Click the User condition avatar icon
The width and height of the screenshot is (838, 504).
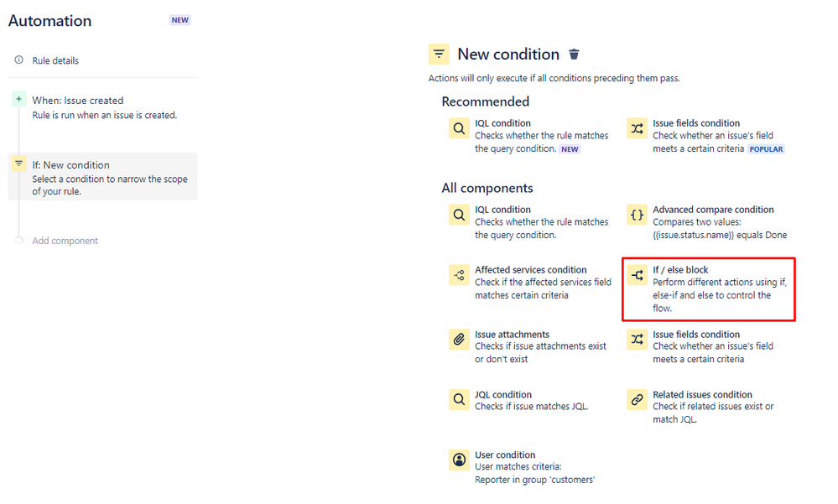459,460
